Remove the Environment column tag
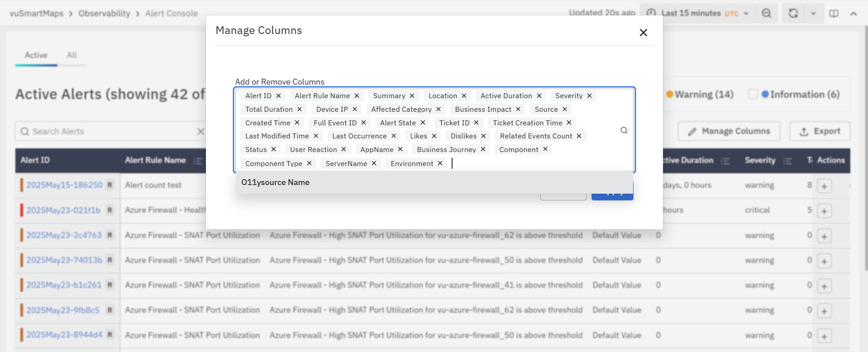868x352 pixels. [x=440, y=163]
